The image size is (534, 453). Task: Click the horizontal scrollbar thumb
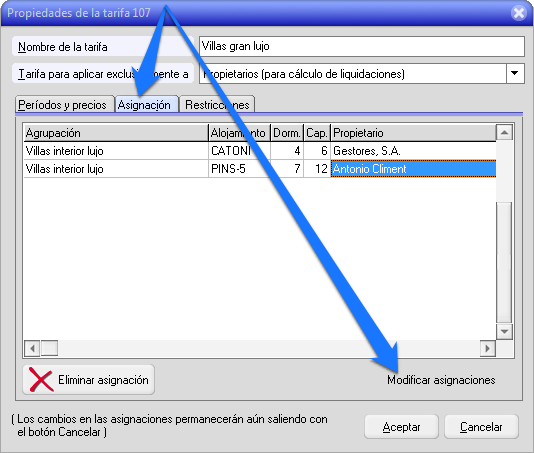coord(49,348)
